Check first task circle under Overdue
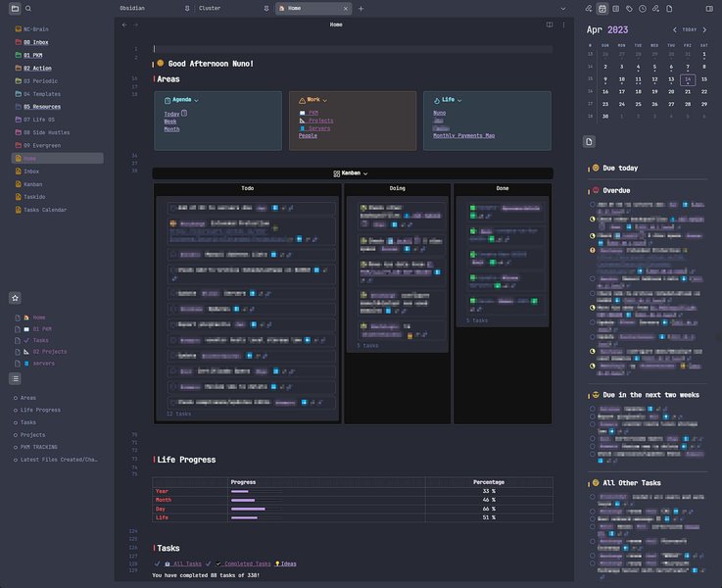 (x=592, y=205)
